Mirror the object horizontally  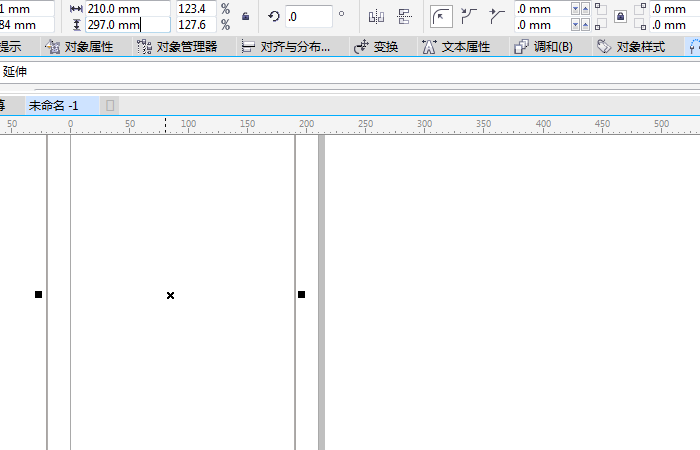[x=376, y=17]
